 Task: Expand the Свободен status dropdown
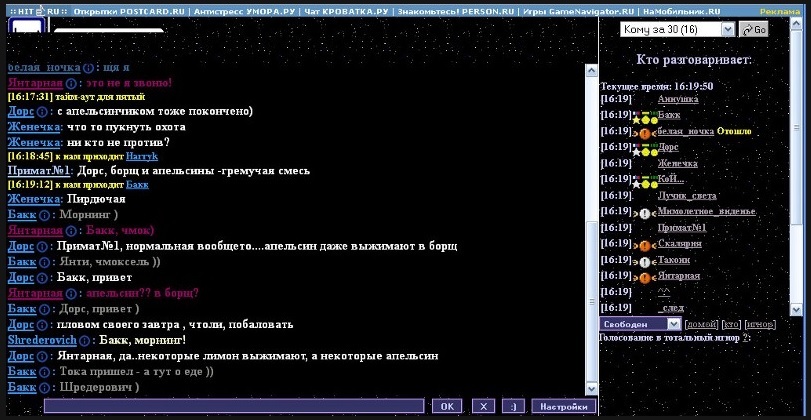coord(640,324)
